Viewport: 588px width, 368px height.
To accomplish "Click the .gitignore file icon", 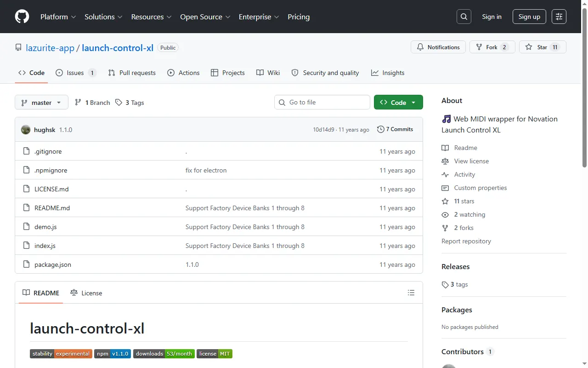I will click(x=26, y=151).
